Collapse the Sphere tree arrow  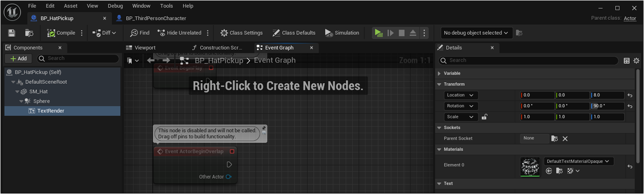coord(22,101)
